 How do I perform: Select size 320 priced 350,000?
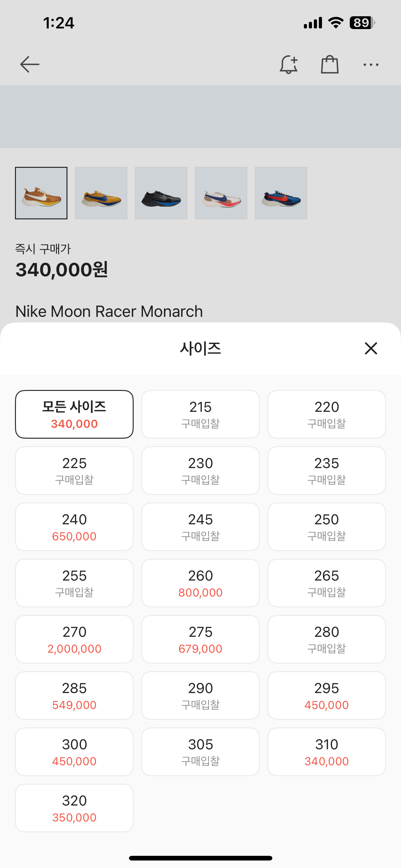point(74,808)
